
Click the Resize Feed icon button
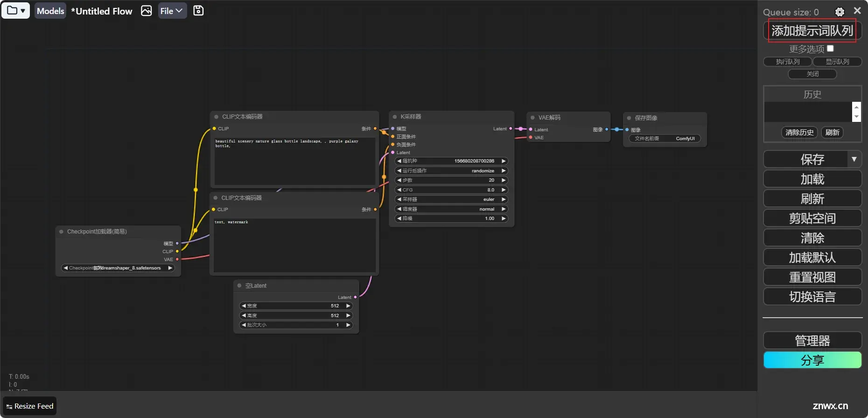click(x=30, y=406)
